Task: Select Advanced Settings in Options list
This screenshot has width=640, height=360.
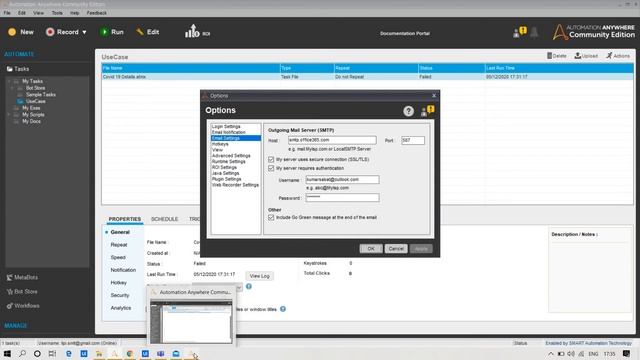Action: tap(231, 156)
